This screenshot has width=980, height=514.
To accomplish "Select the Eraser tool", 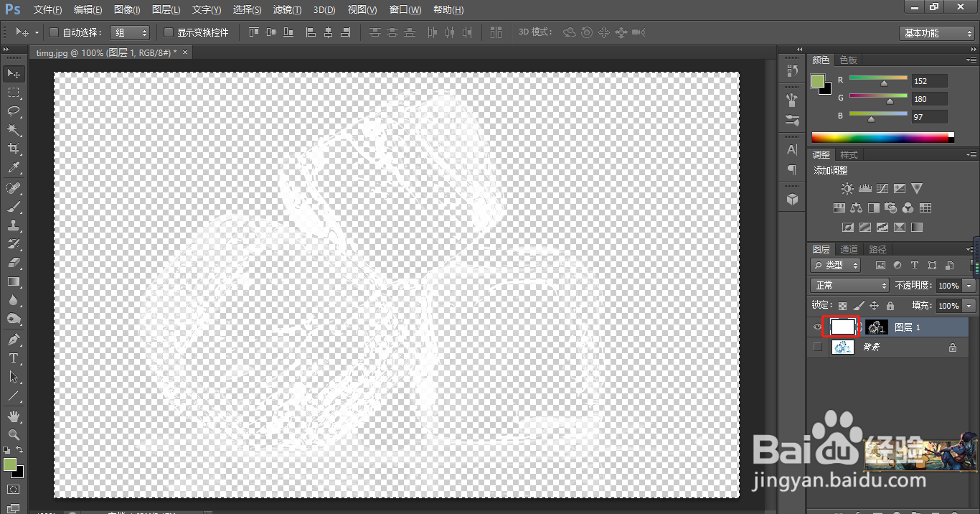I will pyautogui.click(x=14, y=263).
